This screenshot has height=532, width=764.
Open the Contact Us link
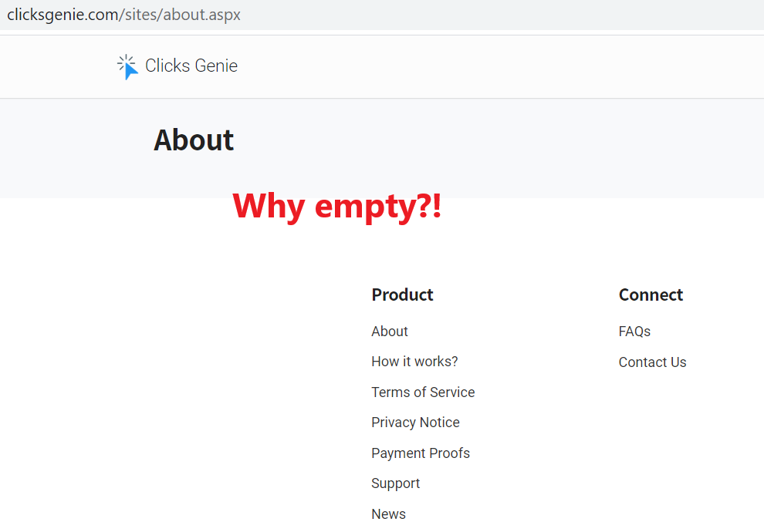point(652,362)
